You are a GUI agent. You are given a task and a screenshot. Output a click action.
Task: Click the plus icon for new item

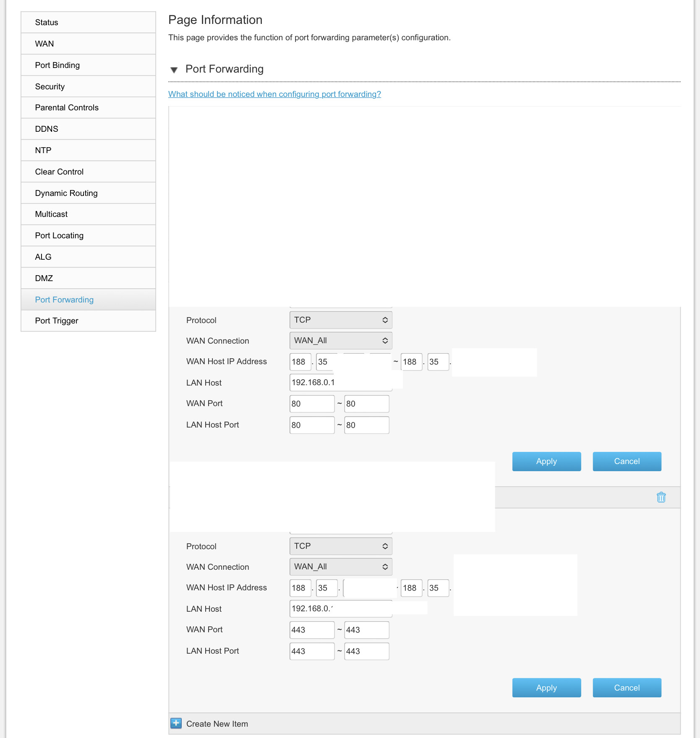coord(176,723)
